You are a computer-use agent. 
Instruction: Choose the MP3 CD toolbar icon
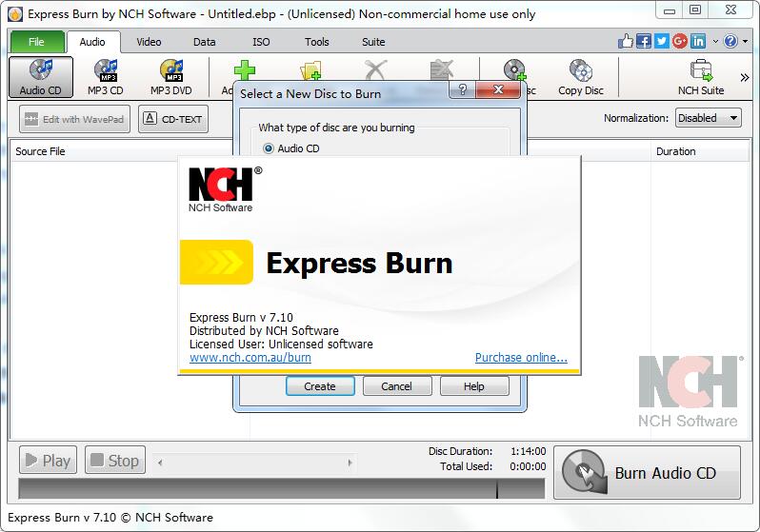(x=105, y=77)
